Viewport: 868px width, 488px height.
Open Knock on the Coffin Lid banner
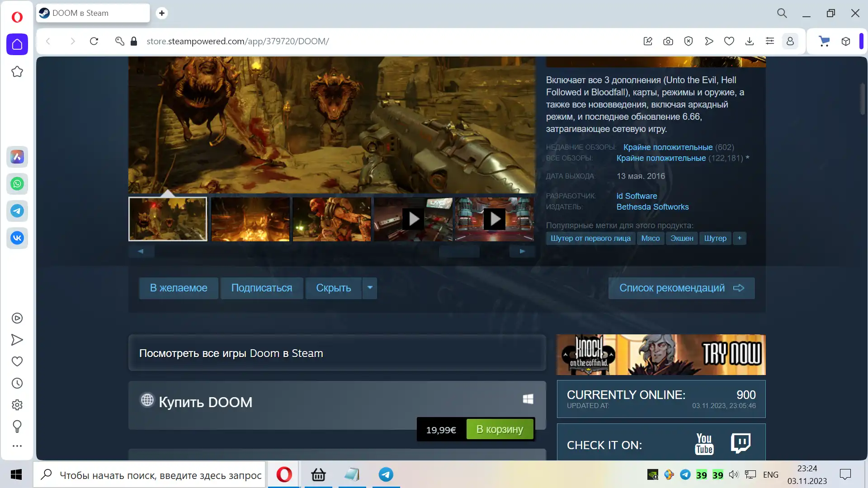click(x=661, y=355)
